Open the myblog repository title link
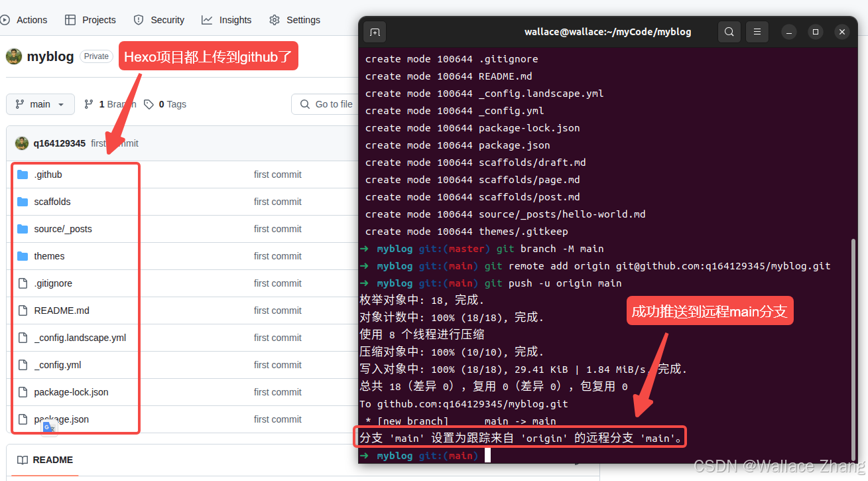868x481 pixels. click(50, 56)
